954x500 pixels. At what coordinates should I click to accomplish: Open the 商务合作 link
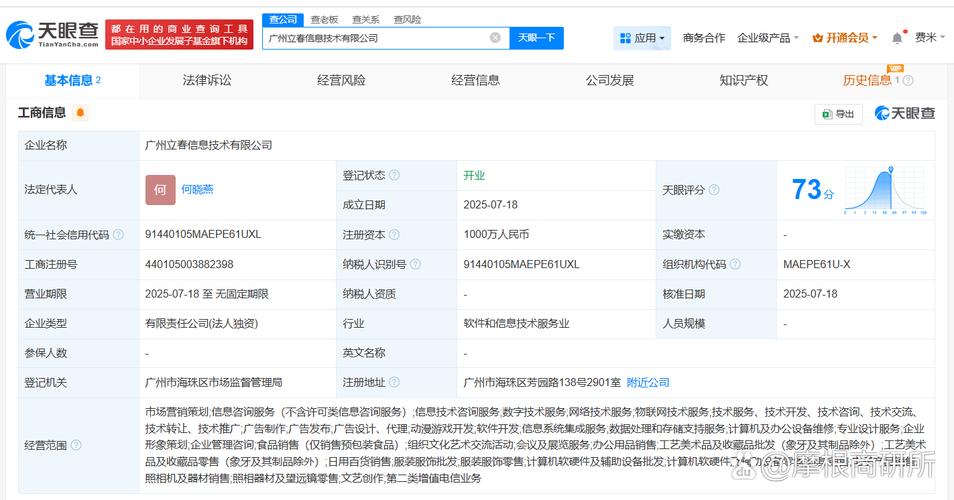[704, 38]
